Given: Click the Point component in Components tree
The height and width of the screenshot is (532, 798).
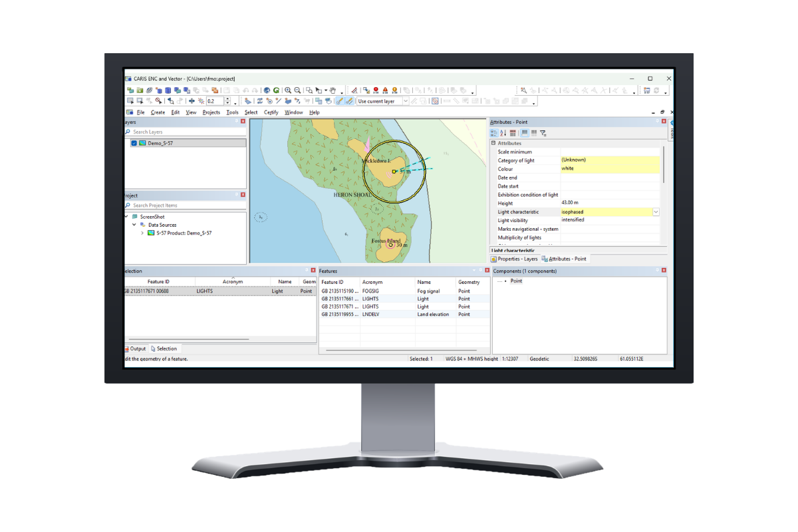Looking at the screenshot, I should (x=516, y=281).
